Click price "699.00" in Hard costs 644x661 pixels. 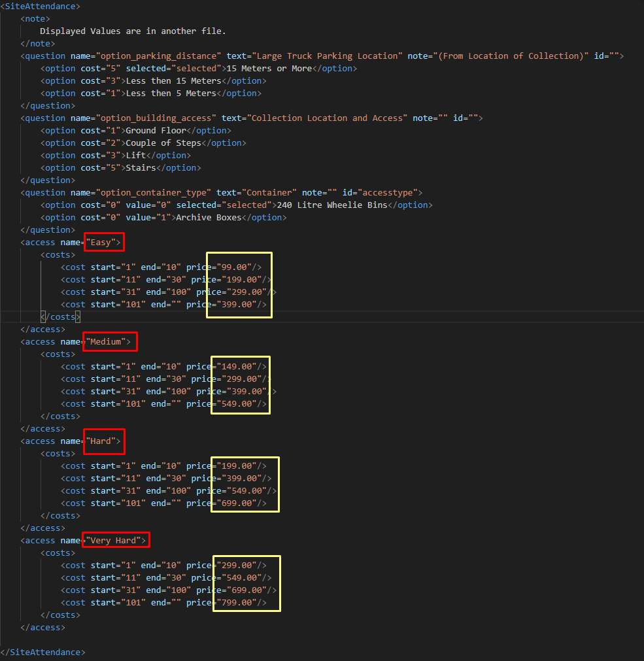click(237, 503)
